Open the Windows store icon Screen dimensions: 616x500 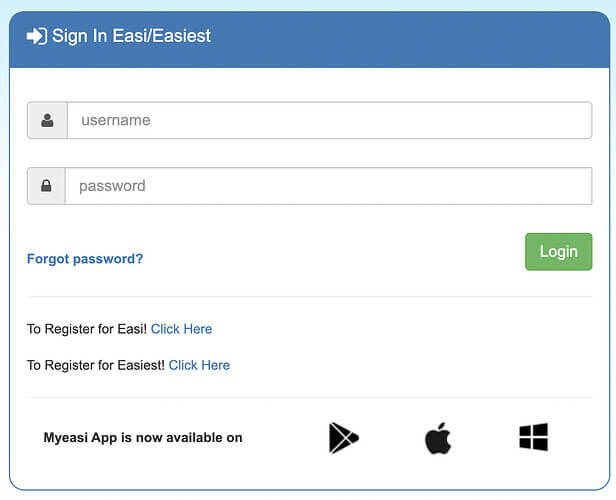point(534,437)
